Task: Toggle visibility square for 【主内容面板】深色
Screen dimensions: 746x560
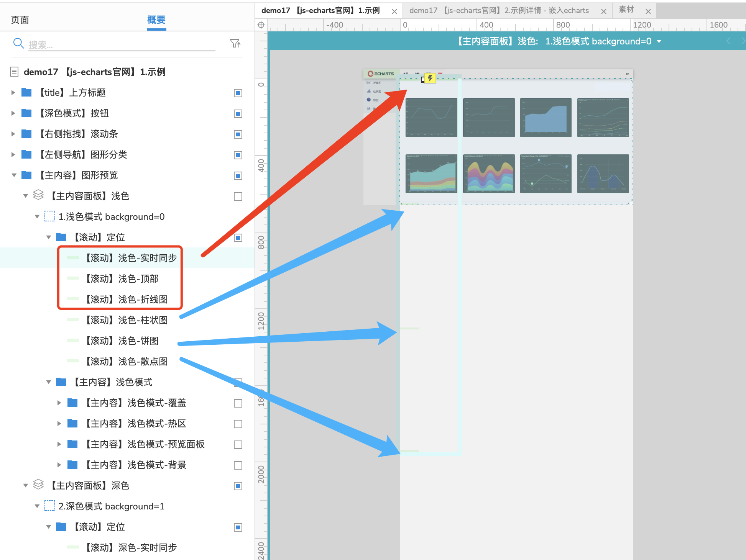Action: click(x=238, y=486)
